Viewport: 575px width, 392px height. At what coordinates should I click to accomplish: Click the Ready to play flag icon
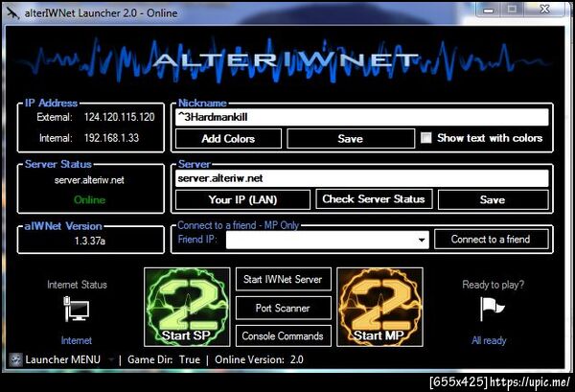tap(492, 309)
